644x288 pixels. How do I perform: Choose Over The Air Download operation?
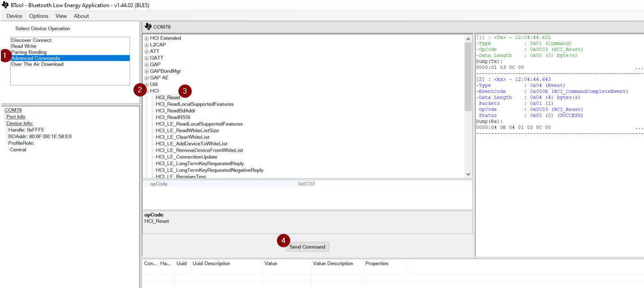click(37, 64)
